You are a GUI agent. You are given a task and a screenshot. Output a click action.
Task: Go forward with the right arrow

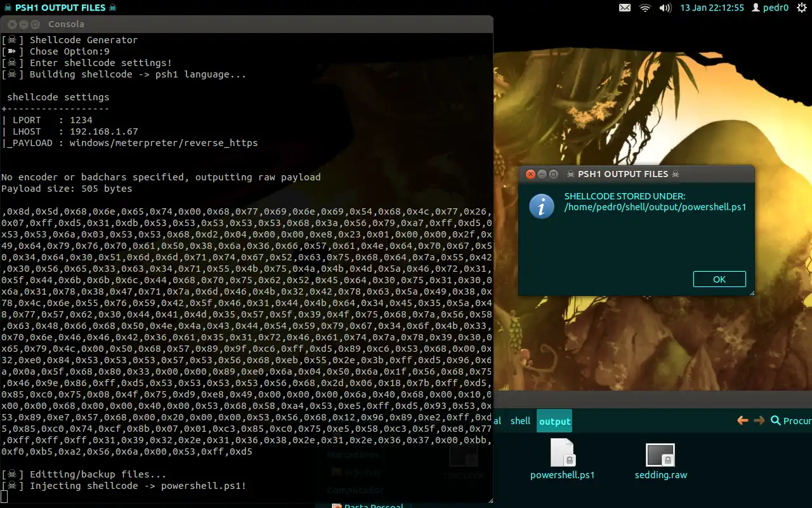[759, 420]
